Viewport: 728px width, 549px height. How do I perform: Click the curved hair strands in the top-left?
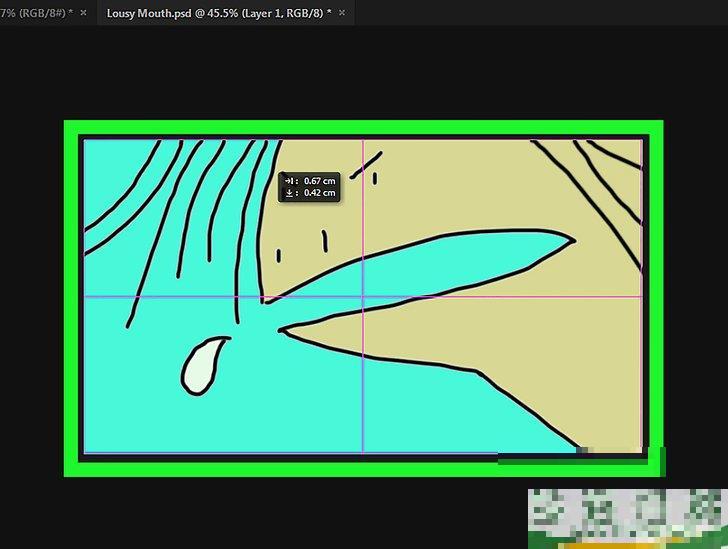point(190,200)
